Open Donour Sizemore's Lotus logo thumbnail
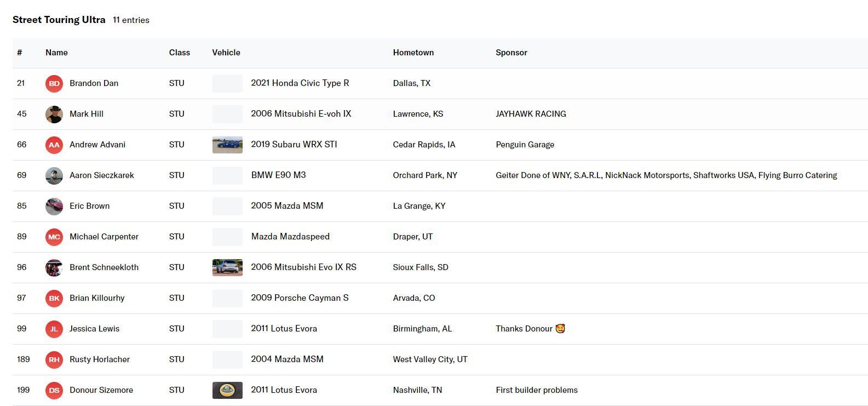This screenshot has width=868, height=406. (x=227, y=390)
